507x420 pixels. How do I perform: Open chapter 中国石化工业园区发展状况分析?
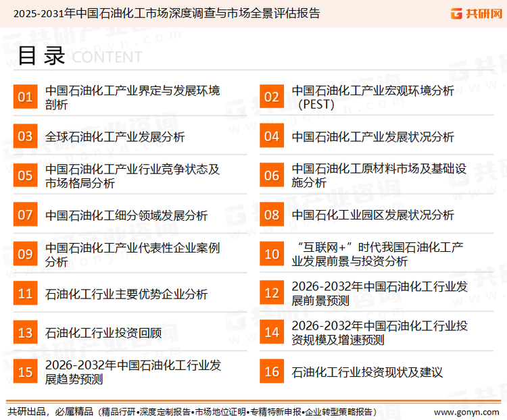[x=372, y=215]
